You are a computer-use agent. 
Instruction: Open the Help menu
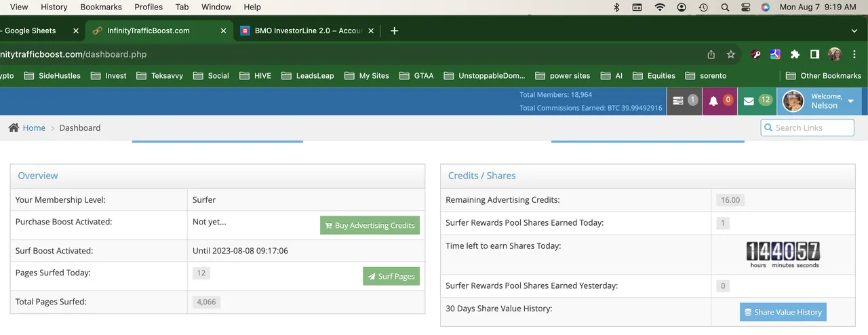[252, 7]
